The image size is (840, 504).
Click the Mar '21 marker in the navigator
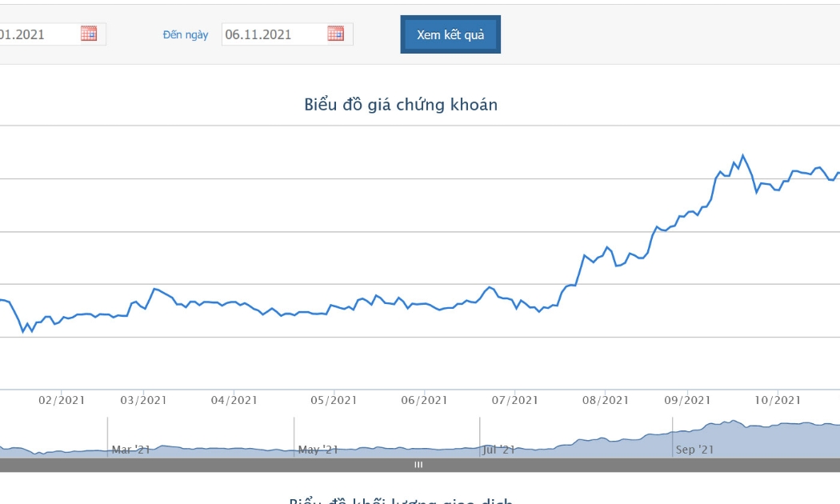(130, 450)
